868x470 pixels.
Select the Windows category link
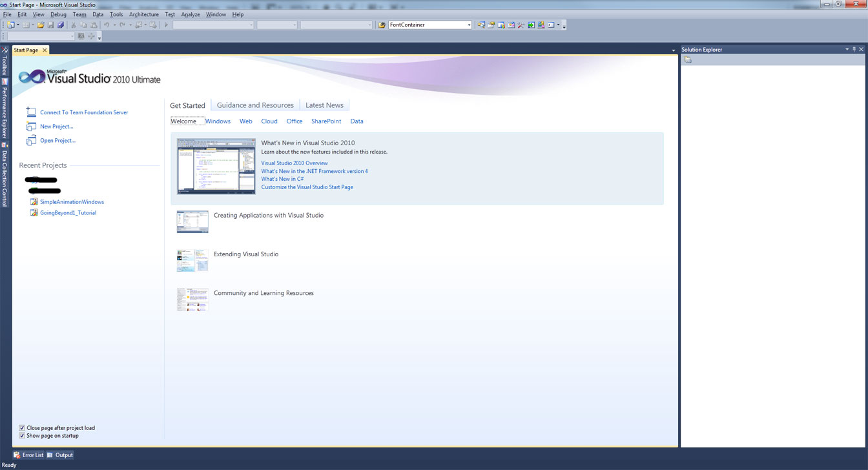pos(218,121)
